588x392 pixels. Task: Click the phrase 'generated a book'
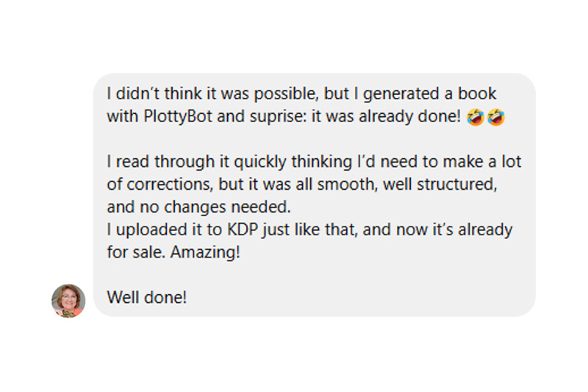click(430, 94)
